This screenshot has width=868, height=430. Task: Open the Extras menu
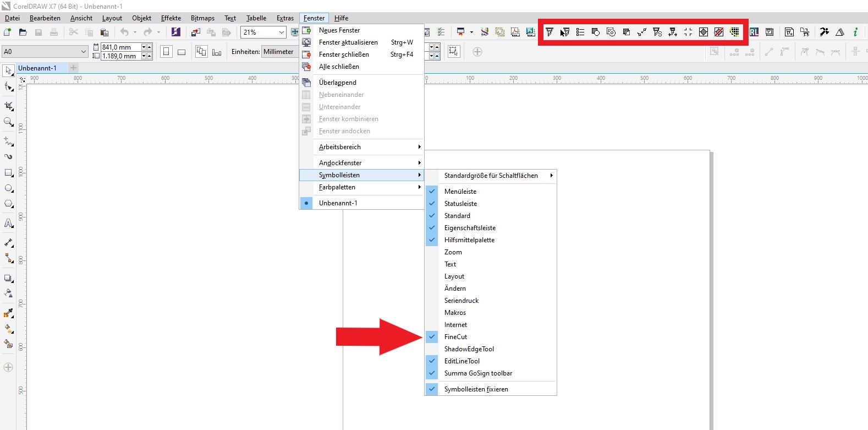pyautogui.click(x=285, y=18)
